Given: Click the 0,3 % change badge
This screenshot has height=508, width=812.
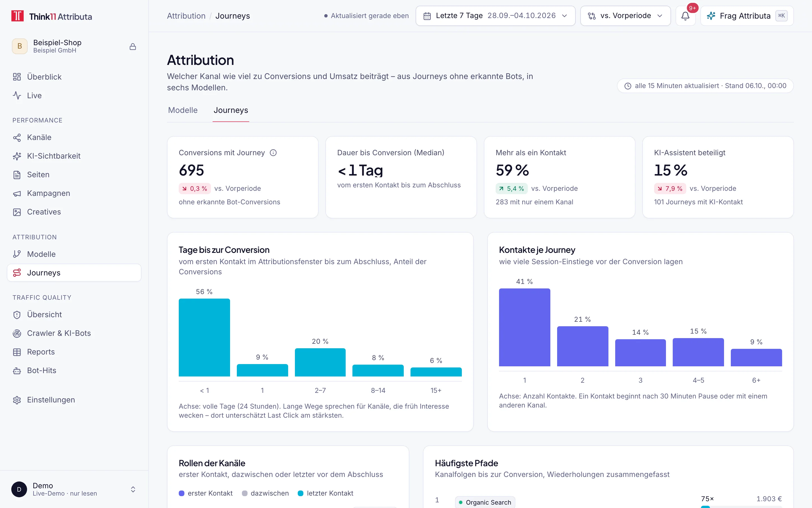Looking at the screenshot, I should pyautogui.click(x=195, y=189).
